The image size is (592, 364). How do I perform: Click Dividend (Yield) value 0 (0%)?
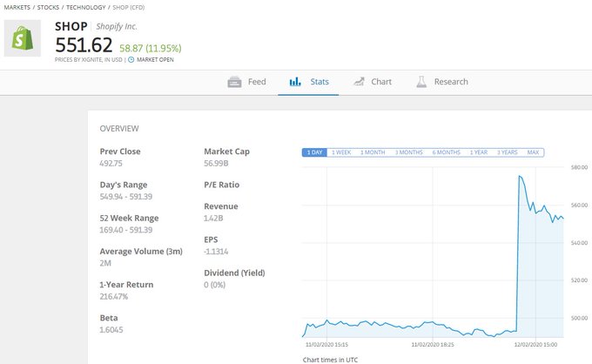coord(214,285)
